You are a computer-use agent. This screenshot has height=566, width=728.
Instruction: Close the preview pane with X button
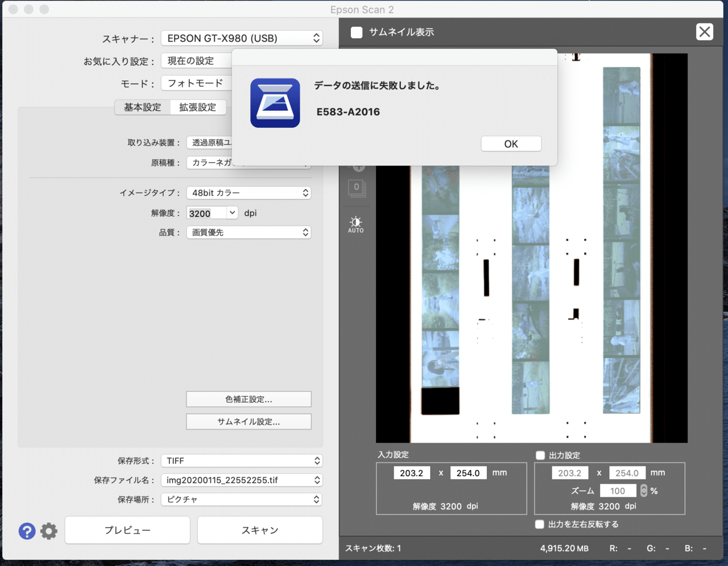[705, 32]
